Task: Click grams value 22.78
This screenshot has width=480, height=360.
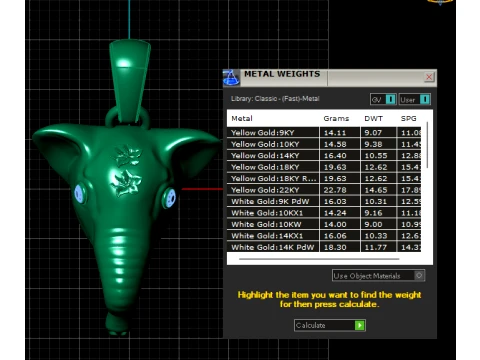Action: click(335, 190)
